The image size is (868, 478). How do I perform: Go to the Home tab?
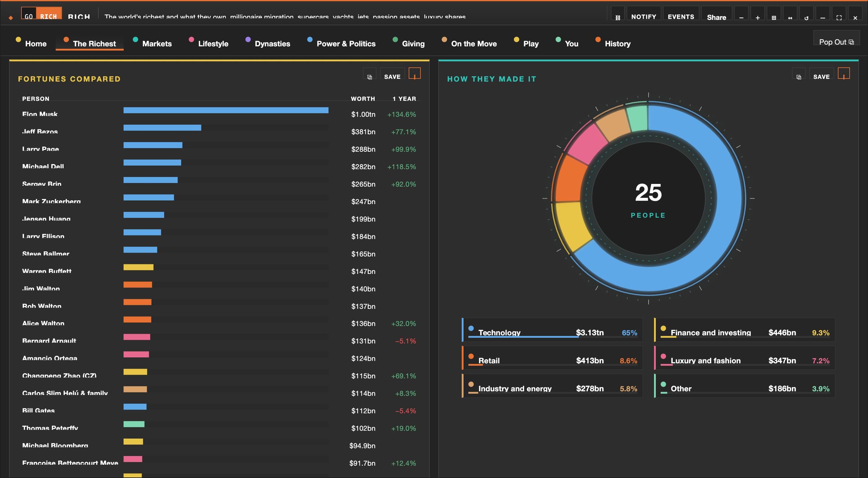(31, 43)
